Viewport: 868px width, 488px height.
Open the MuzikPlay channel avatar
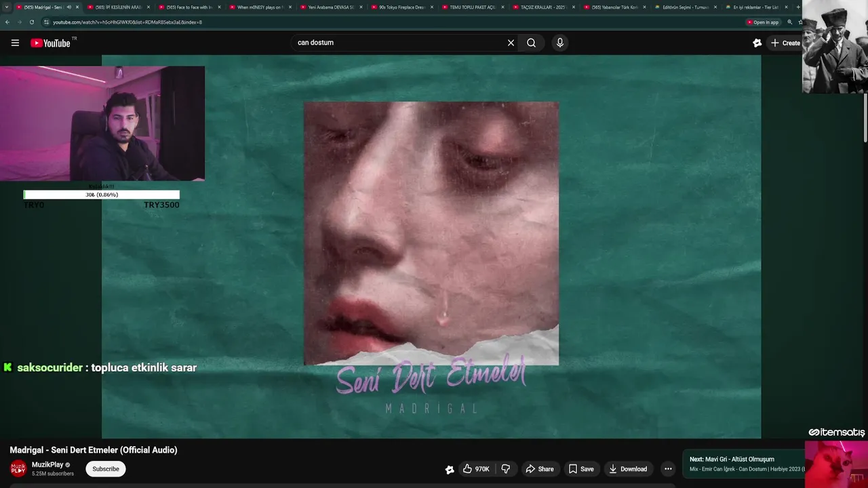click(x=18, y=468)
